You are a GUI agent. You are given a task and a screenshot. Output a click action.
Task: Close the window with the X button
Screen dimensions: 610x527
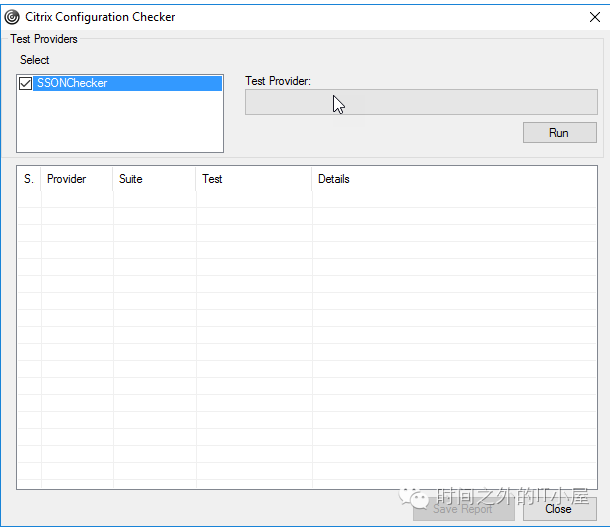tap(595, 17)
